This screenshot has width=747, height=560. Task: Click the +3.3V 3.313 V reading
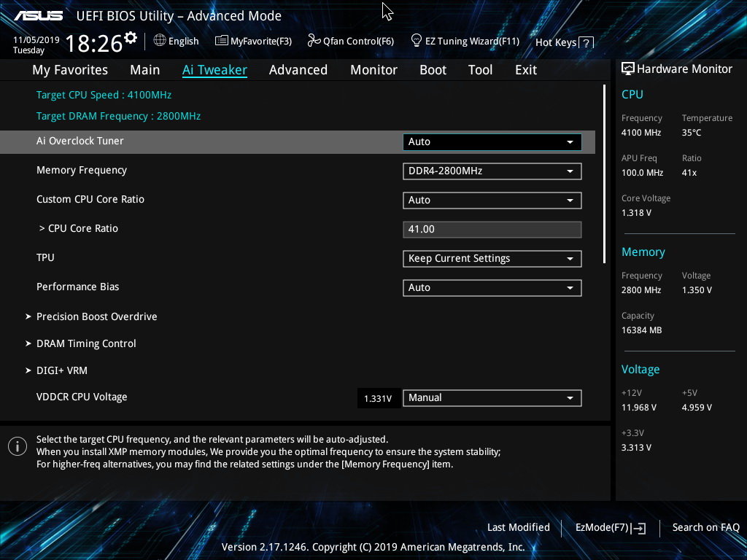coord(636,448)
